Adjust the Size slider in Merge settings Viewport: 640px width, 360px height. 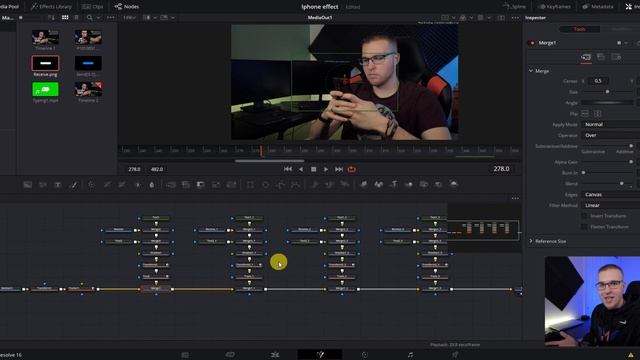click(607, 92)
